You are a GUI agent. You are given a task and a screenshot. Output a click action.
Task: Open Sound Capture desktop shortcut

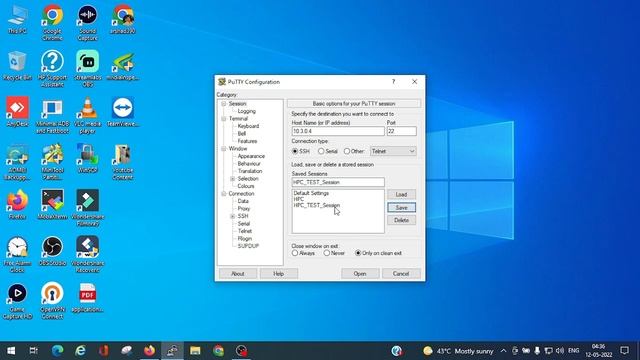pyautogui.click(x=87, y=23)
